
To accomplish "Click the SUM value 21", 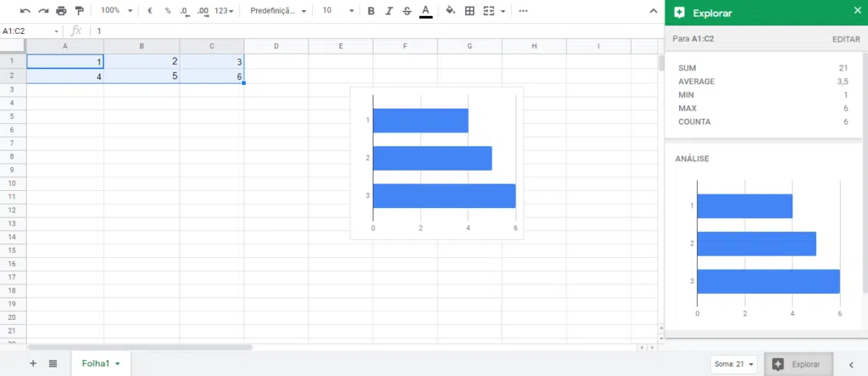I will 843,68.
